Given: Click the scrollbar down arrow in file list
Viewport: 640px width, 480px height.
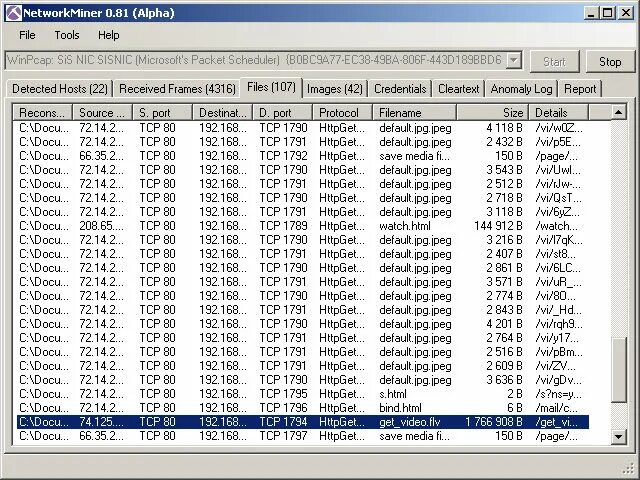Looking at the screenshot, I should [x=618, y=436].
